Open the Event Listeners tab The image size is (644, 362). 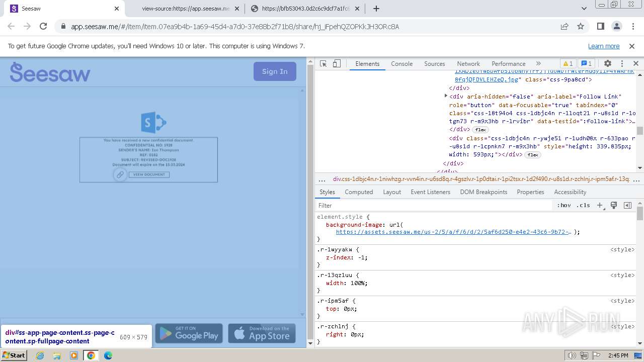click(431, 192)
